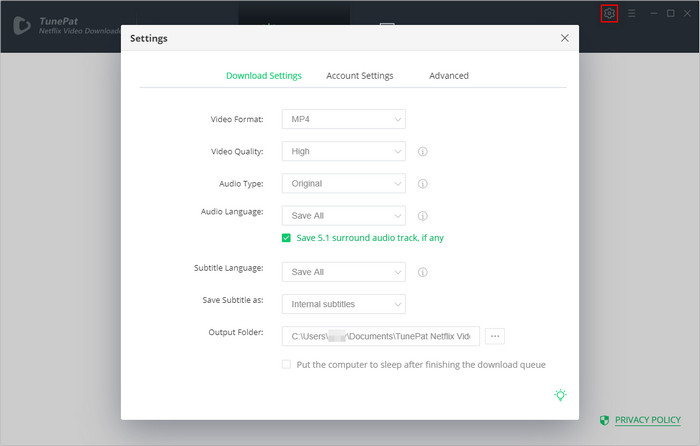The width and height of the screenshot is (700, 446).
Task: Show info tooltip for Subtitle Language
Action: [422, 272]
